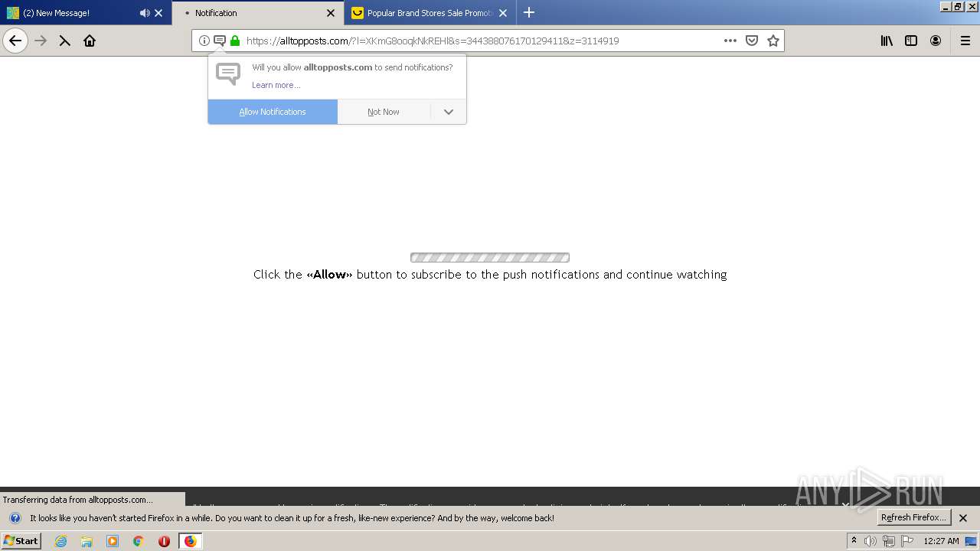
Task: Open the Firefox hamburger menu
Action: [965, 41]
